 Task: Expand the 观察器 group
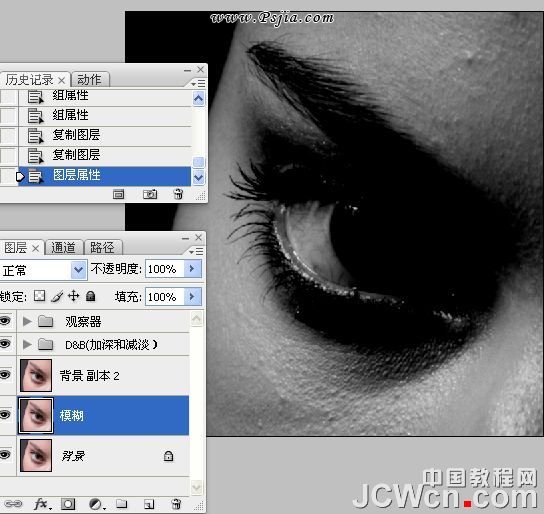(x=27, y=322)
